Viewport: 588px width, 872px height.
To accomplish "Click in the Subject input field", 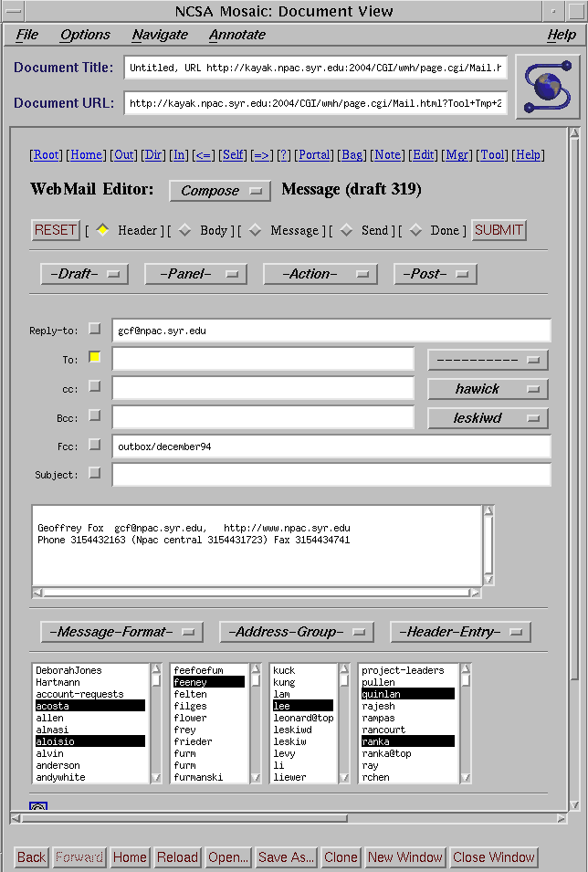I will (331, 475).
